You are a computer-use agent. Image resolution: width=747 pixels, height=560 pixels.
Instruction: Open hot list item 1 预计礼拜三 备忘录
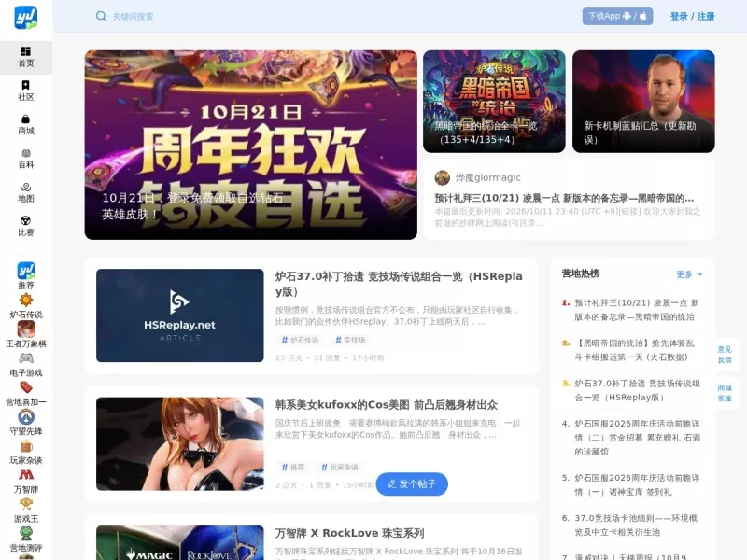click(637, 310)
